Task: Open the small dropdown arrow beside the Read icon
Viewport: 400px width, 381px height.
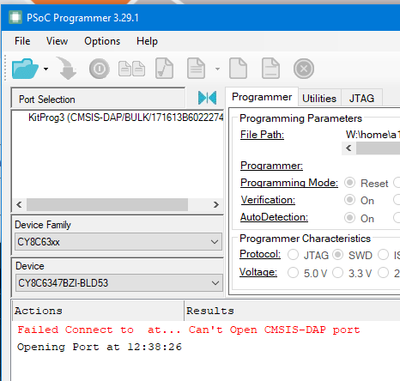Action: [217, 69]
